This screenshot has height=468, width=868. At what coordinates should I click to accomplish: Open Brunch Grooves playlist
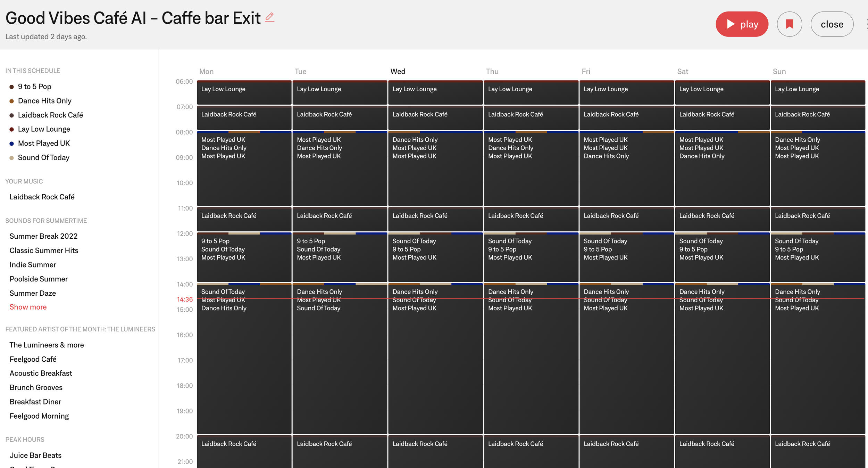[x=36, y=387]
